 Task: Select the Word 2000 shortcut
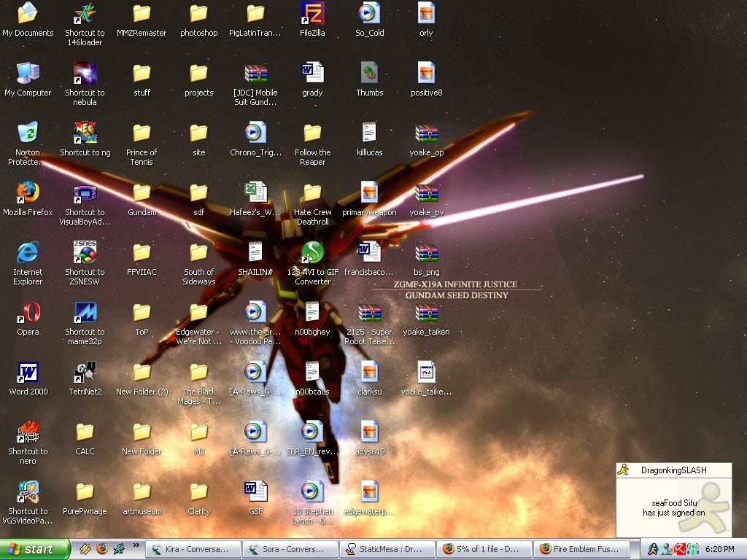(x=28, y=373)
